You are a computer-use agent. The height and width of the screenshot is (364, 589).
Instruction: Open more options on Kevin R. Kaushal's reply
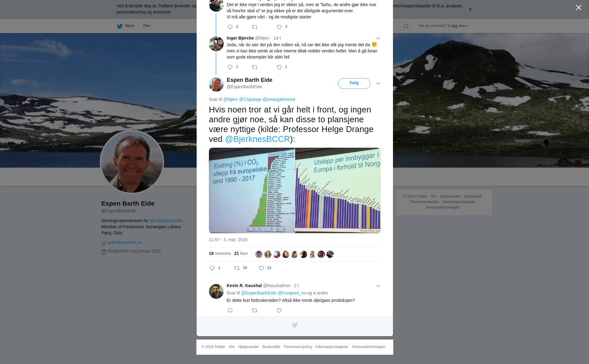tap(378, 286)
